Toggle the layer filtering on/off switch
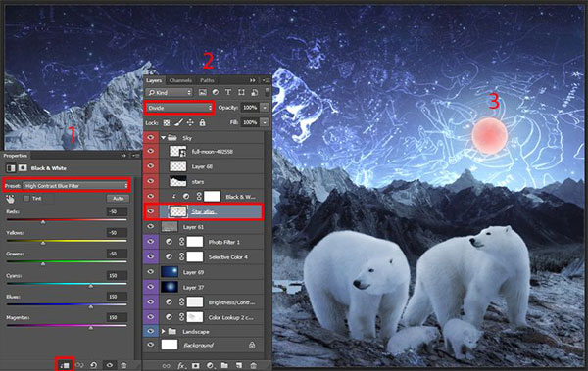 [x=267, y=92]
